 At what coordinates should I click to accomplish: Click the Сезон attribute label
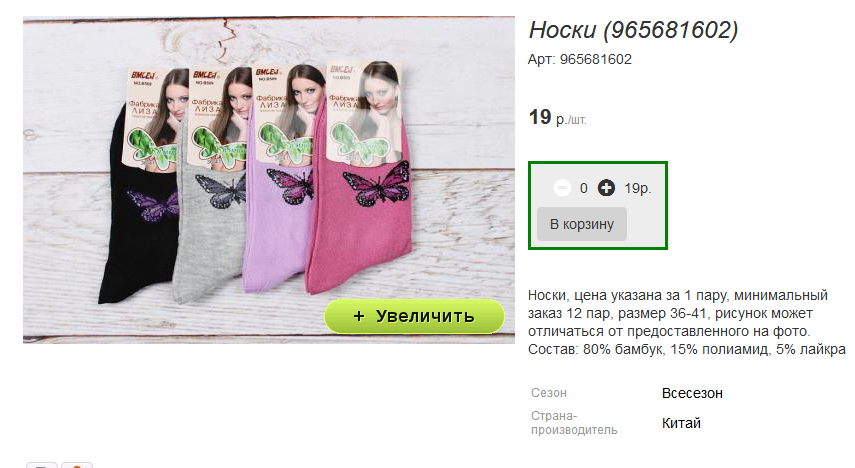point(549,393)
